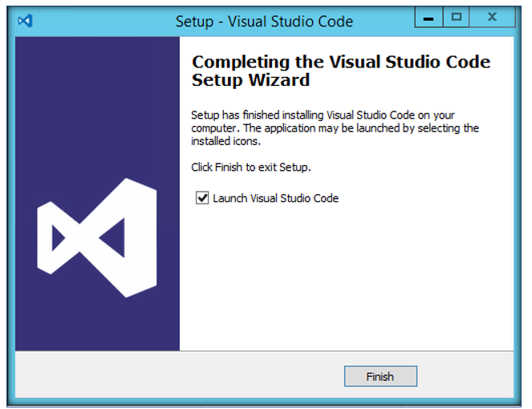
Task: Click the "Setup has finished installing" text line
Action: point(323,115)
